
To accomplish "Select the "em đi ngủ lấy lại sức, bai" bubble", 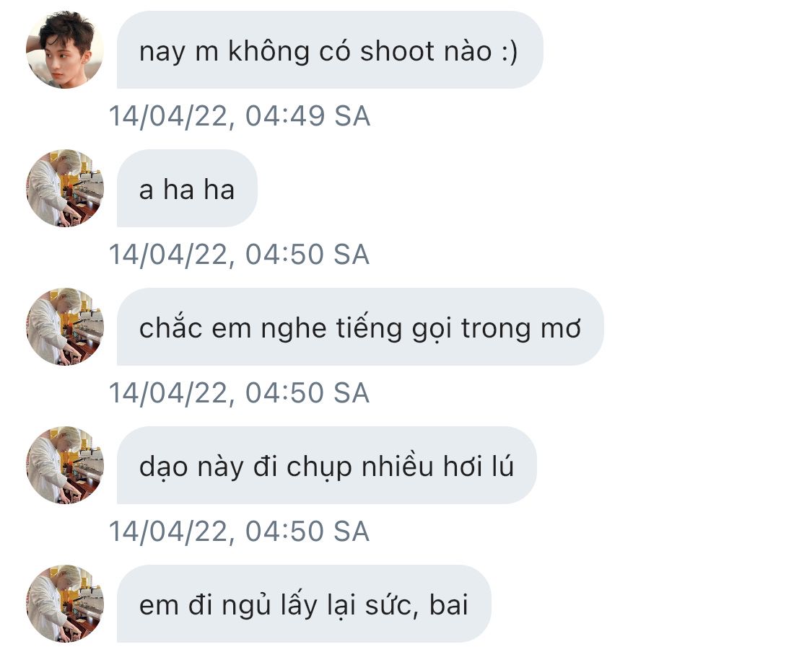I will (x=304, y=604).
